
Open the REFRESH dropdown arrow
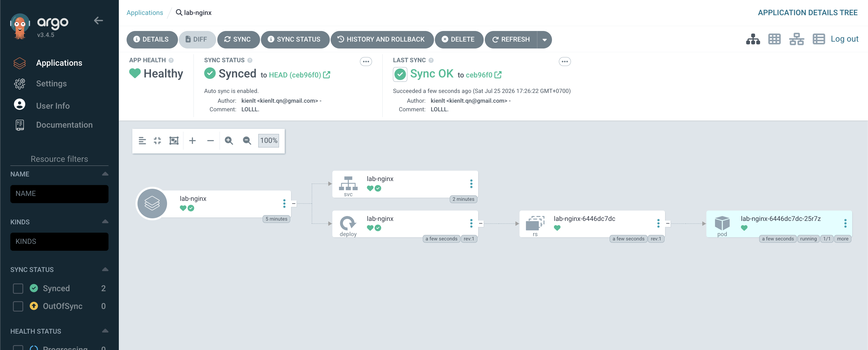545,39
